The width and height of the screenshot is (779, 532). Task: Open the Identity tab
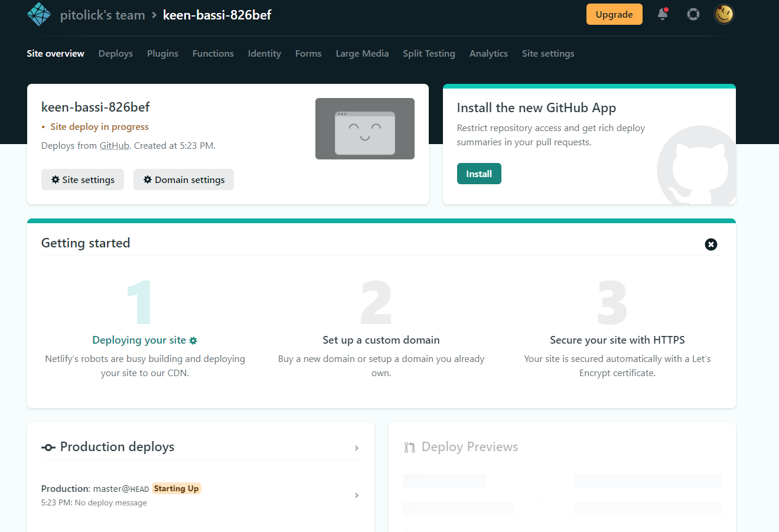click(265, 54)
